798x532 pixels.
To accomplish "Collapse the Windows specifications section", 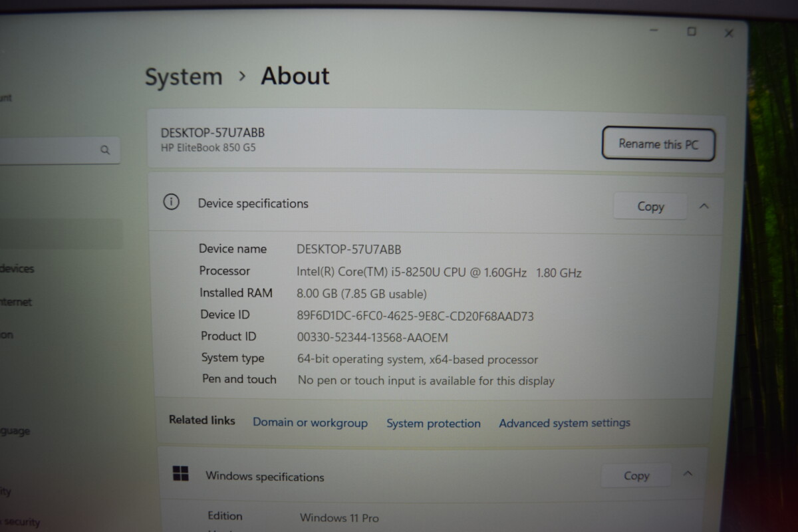I will [688, 474].
